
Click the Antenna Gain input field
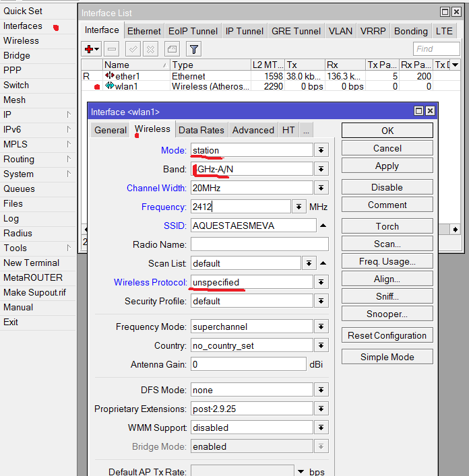point(249,364)
